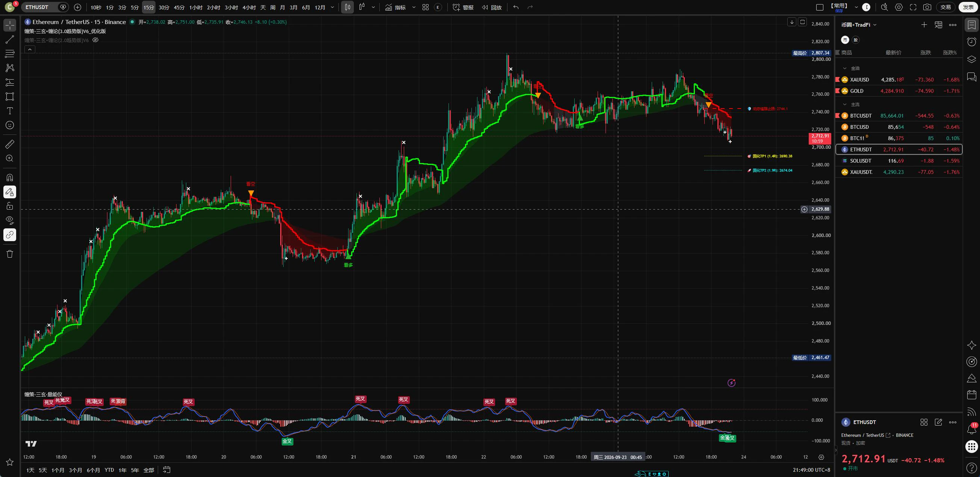Enter fullscreen mode
This screenshot has height=477, width=980.
(x=913, y=7)
